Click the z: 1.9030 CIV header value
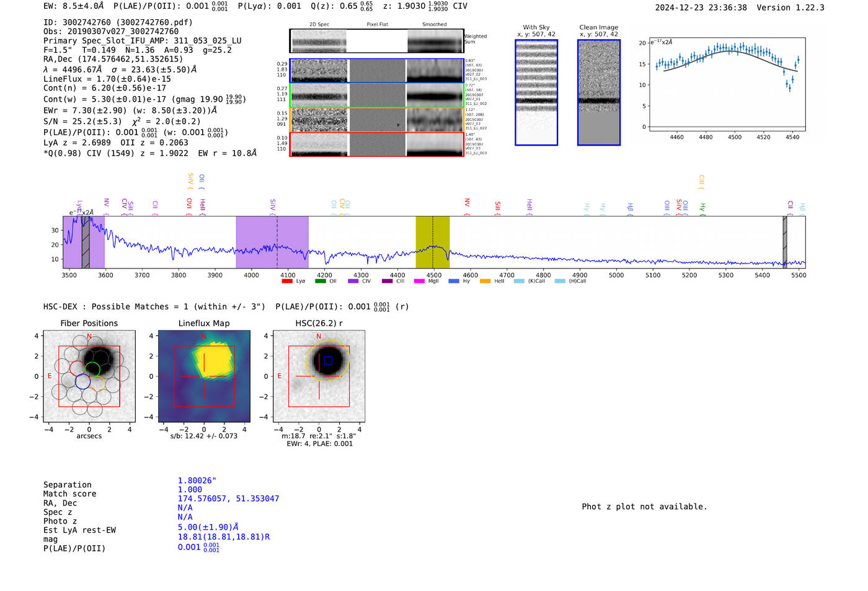The width and height of the screenshot is (868, 591). coord(425,6)
